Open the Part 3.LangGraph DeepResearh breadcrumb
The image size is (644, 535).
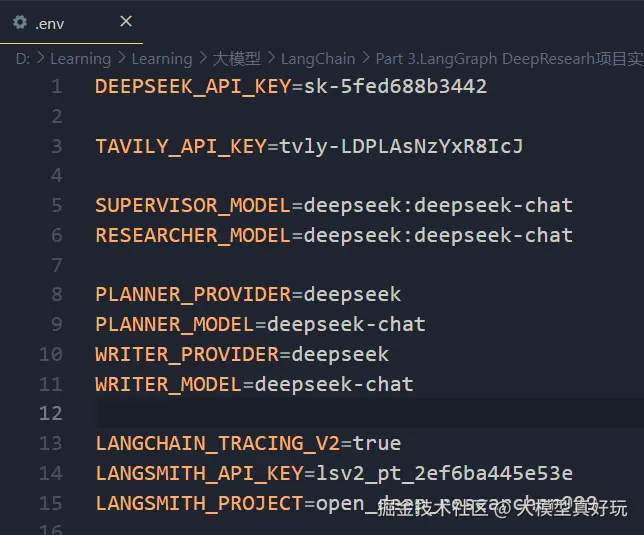[509, 59]
